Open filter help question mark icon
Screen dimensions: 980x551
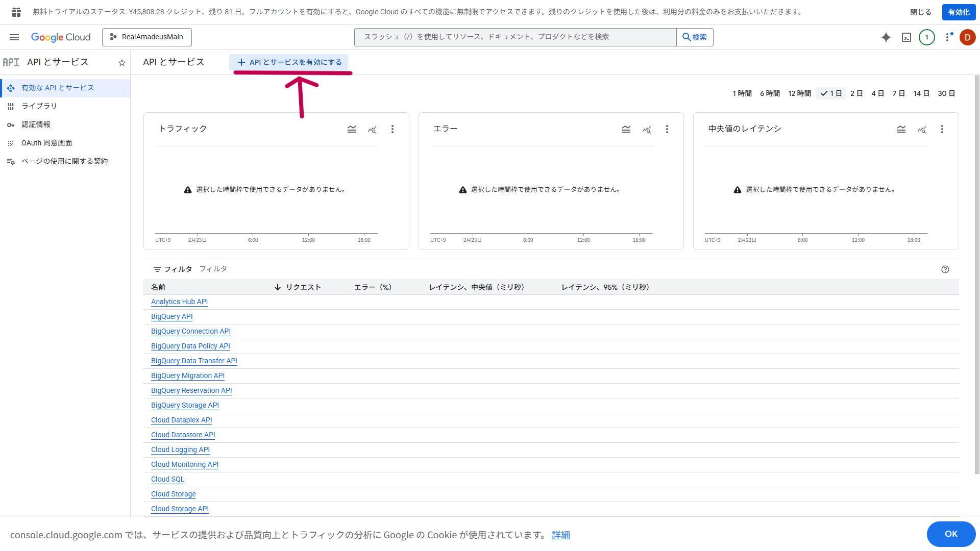[x=945, y=269]
